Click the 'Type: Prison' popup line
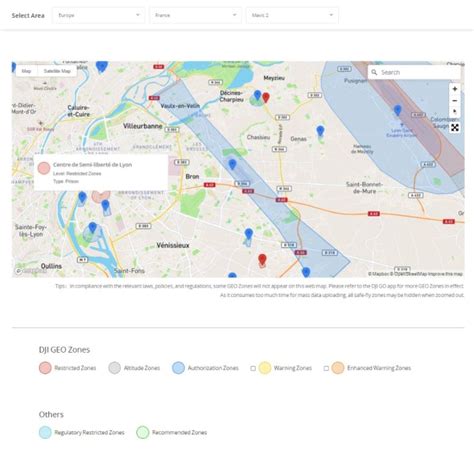The image size is (474, 451). click(x=66, y=181)
